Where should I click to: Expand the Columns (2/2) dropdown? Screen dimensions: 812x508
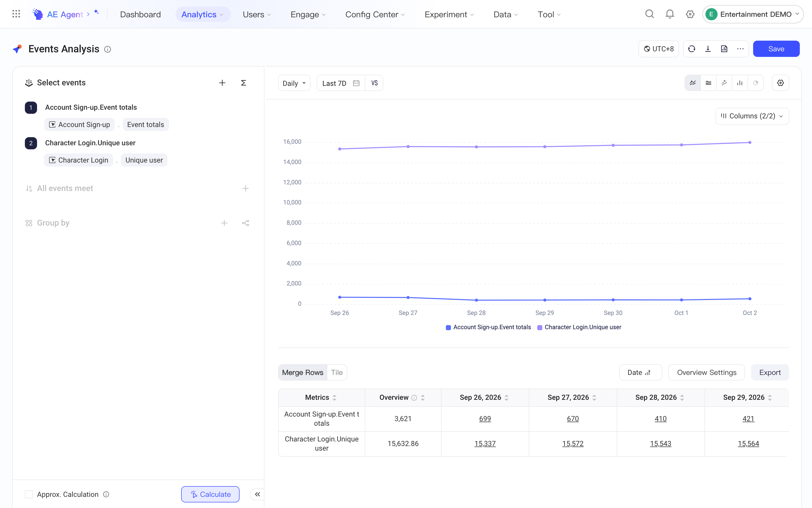tap(752, 116)
